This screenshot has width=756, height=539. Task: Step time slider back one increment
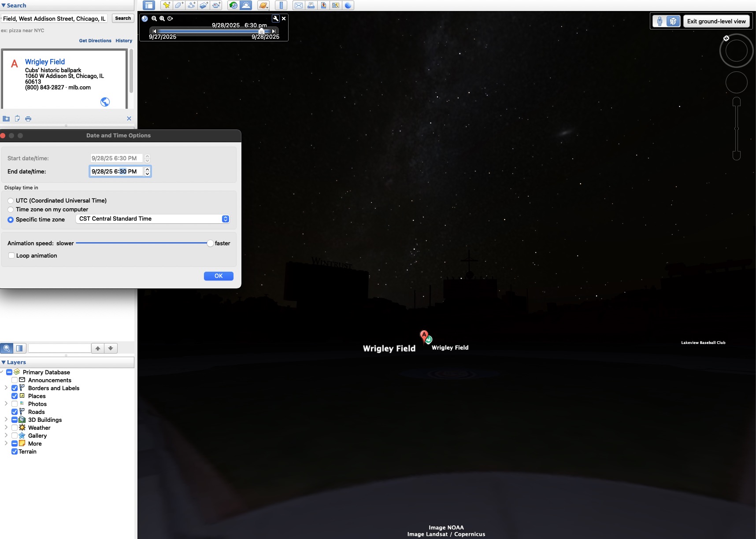click(154, 31)
